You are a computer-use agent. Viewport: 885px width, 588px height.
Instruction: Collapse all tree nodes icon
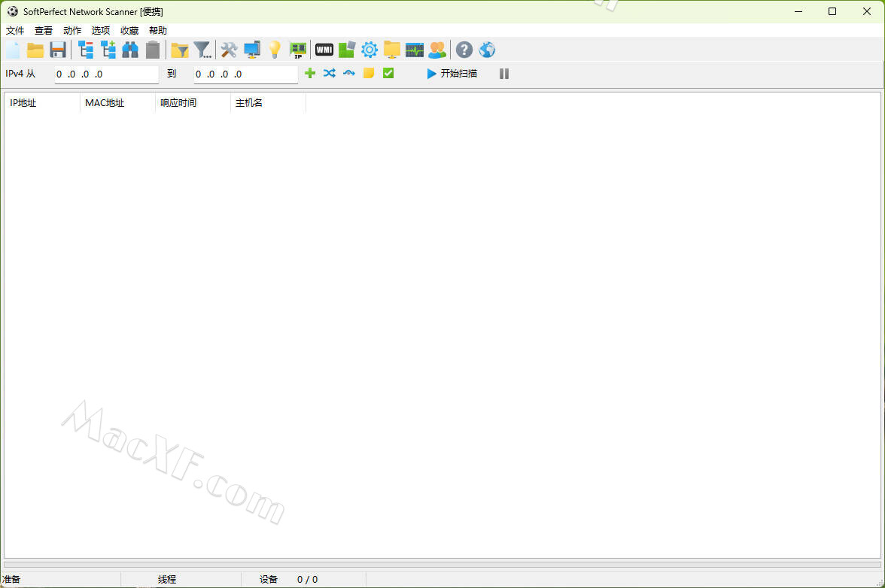(x=86, y=50)
